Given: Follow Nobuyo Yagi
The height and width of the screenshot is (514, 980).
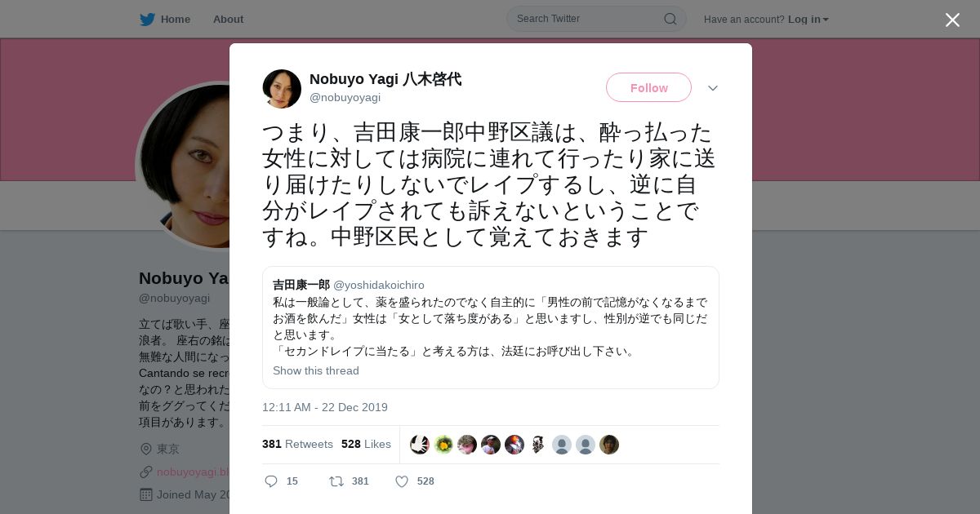Looking at the screenshot, I should tap(648, 87).
